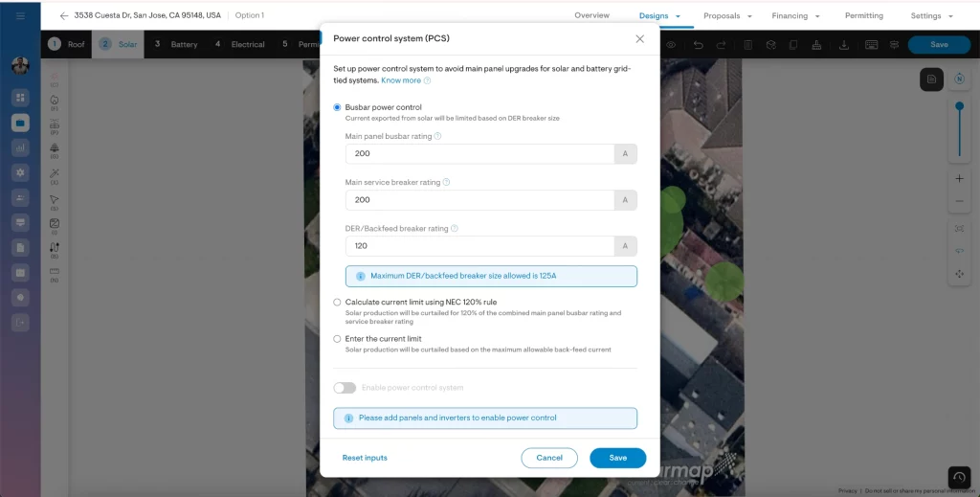The image size is (980, 497).
Task: Toggle Enable power control system switch
Action: pos(345,388)
